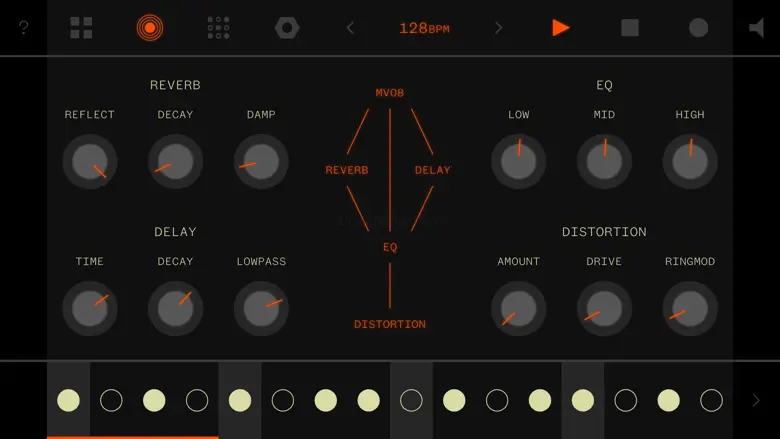Click the EQ section heading above the knobs

[x=604, y=85]
